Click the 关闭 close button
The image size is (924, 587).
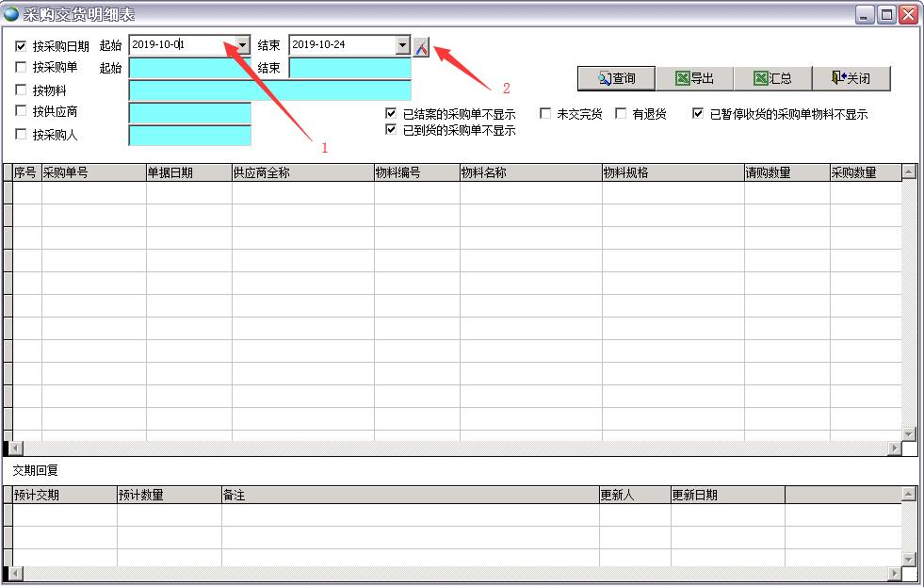click(851, 78)
